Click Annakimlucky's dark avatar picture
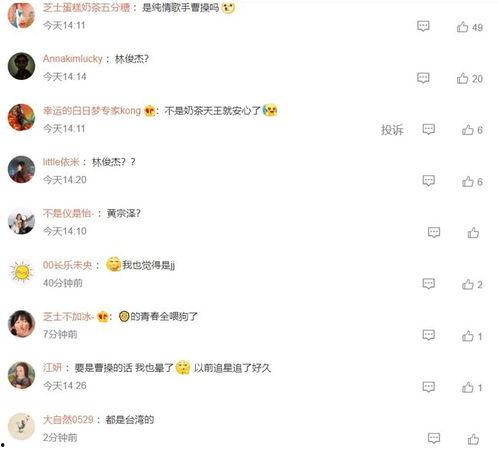Image resolution: width=499 pixels, height=451 pixels. (x=21, y=66)
